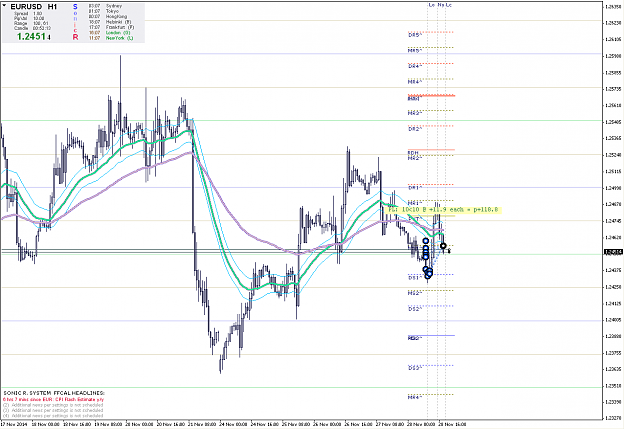The height and width of the screenshot is (429, 625).
Task: Select the green NewYork session row
Action: point(111,38)
